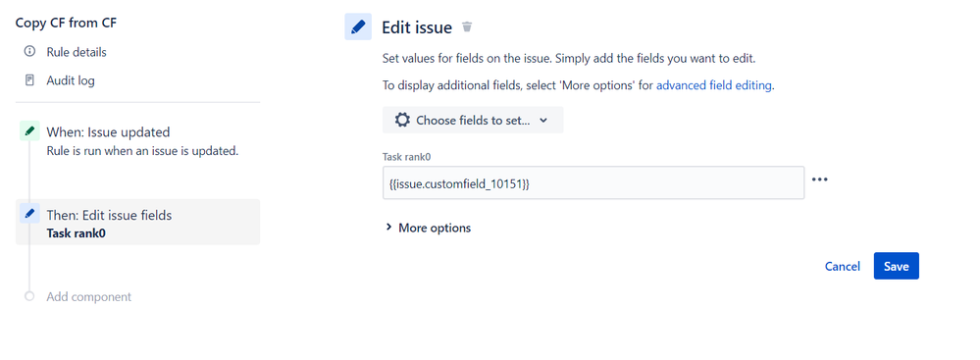Click the Add component circle node
980x360 pixels.
[29, 296]
